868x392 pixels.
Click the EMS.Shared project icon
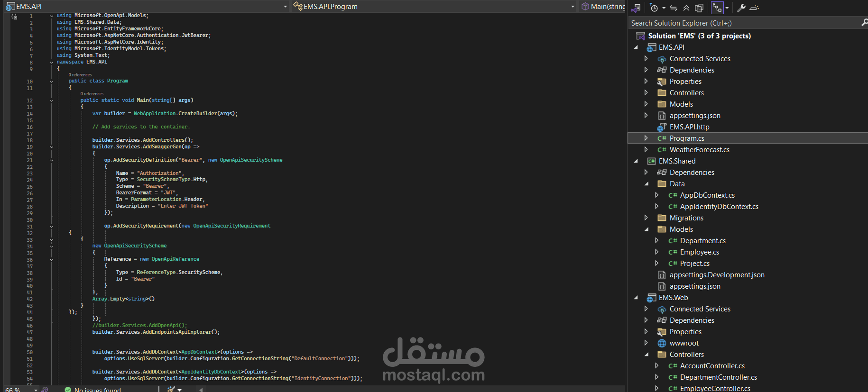coord(651,161)
